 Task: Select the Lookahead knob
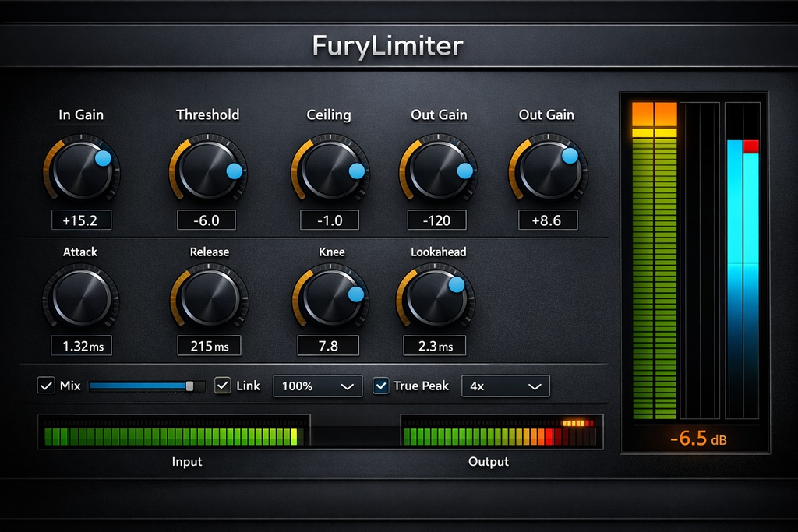[435, 298]
